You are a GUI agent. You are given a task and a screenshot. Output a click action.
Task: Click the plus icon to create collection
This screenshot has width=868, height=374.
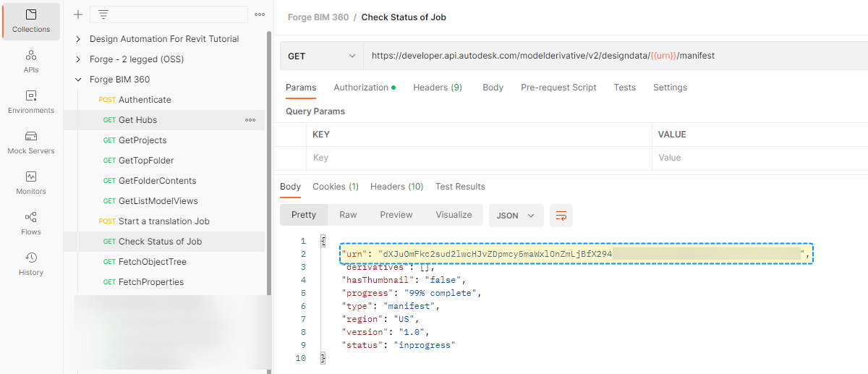tap(78, 14)
